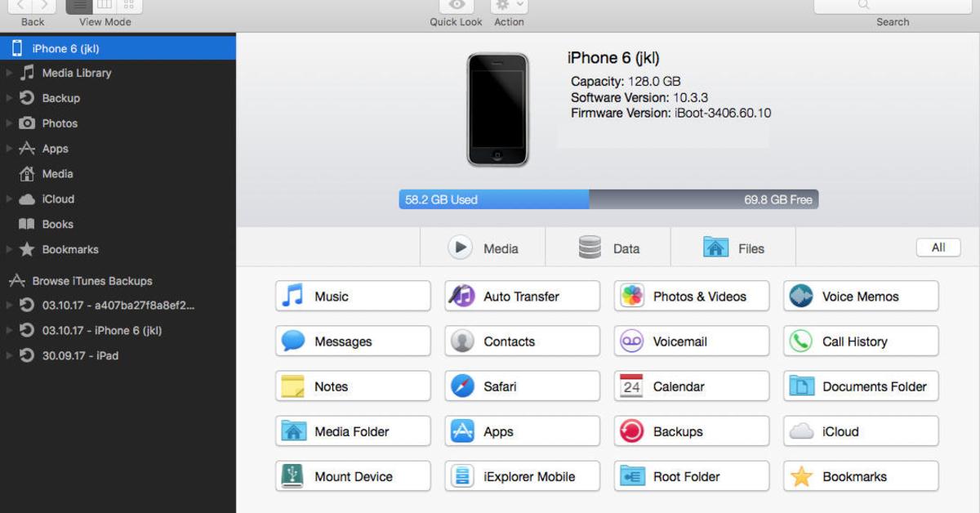Open Auto Transfer
The image size is (980, 513).
point(522,297)
